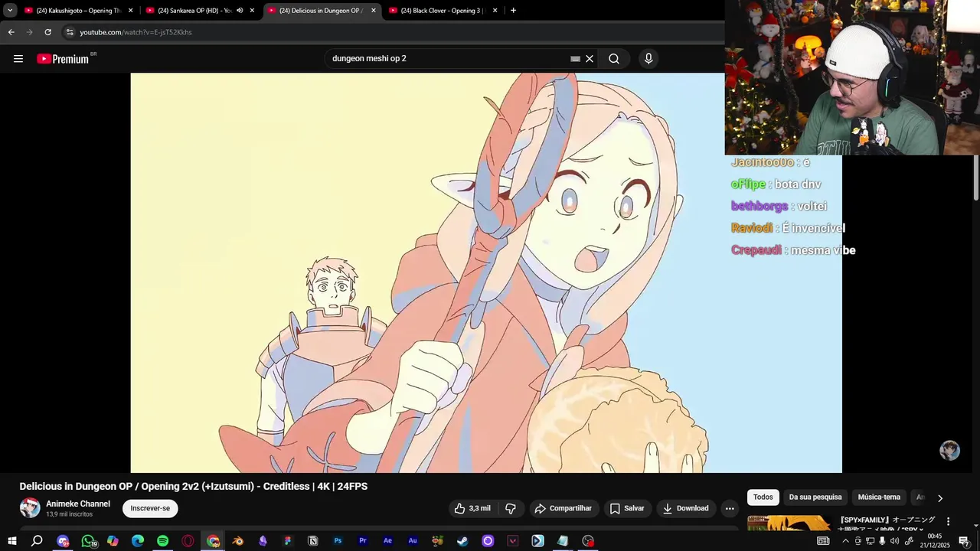Open Microsoft Edge from the taskbar
This screenshot has width=980, height=551.
click(138, 541)
